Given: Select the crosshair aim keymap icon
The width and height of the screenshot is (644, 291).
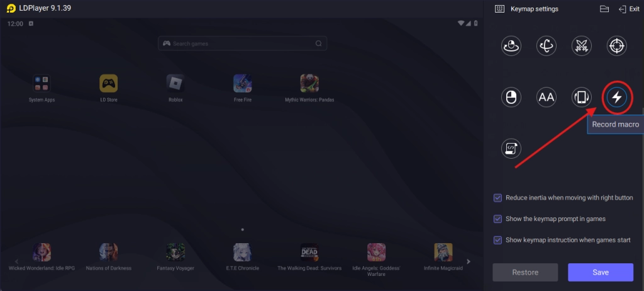Looking at the screenshot, I should click(x=616, y=45).
